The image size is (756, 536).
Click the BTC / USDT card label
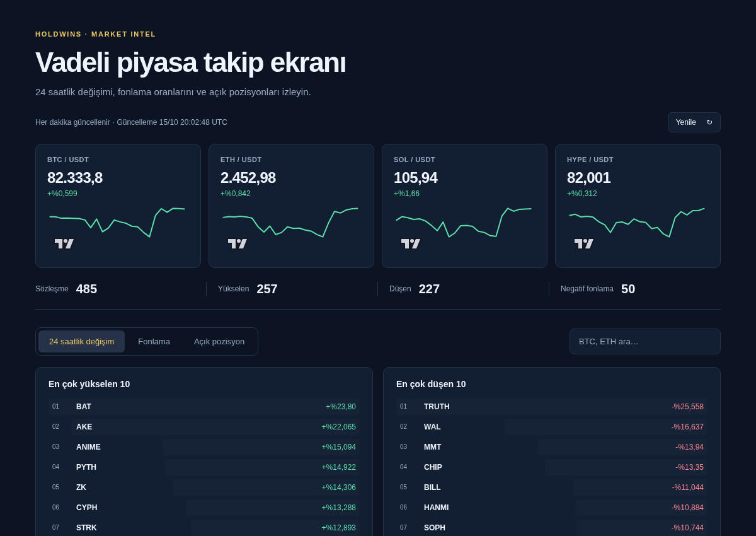[68, 160]
